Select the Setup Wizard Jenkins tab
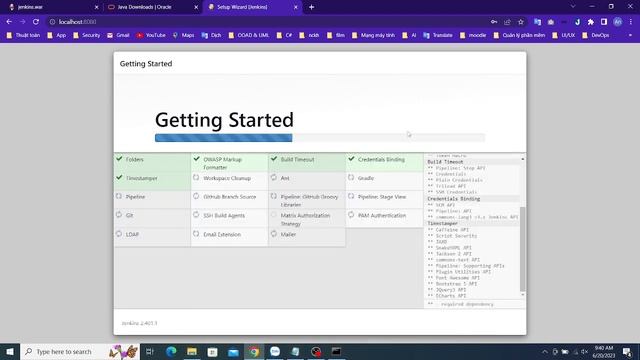 click(x=251, y=7)
